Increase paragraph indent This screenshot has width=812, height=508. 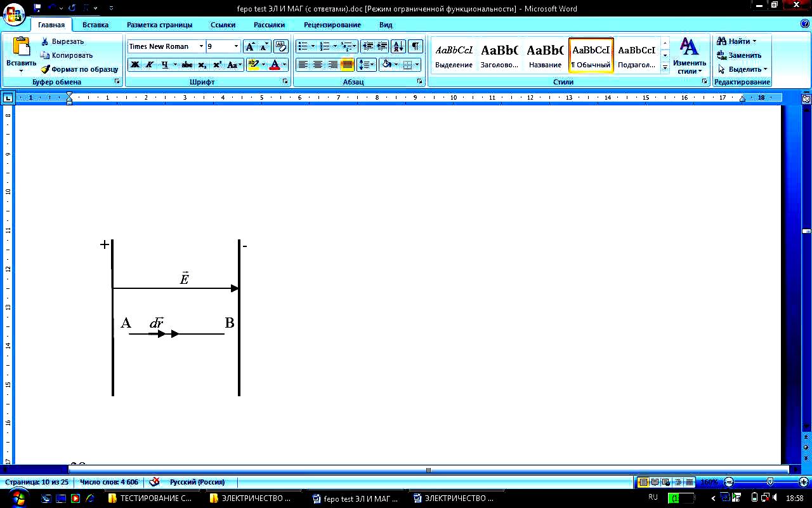pyautogui.click(x=382, y=46)
